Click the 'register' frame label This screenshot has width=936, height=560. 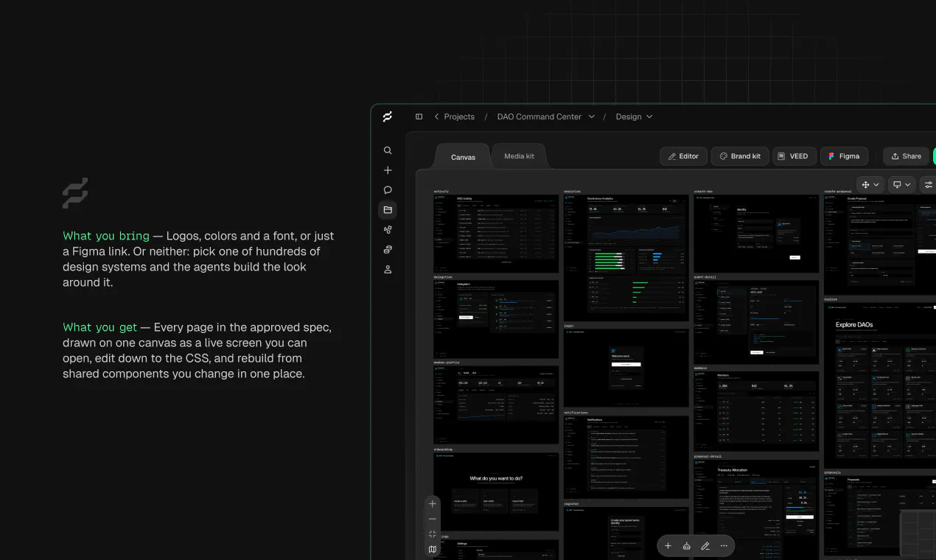click(x=571, y=504)
